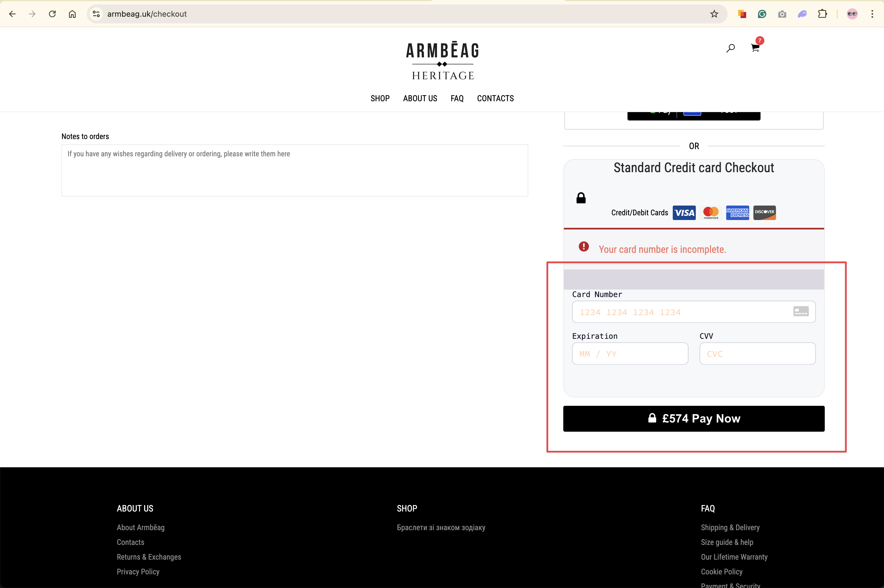The image size is (884, 588).
Task: Open the SHOP navigation menu
Action: [x=380, y=98]
